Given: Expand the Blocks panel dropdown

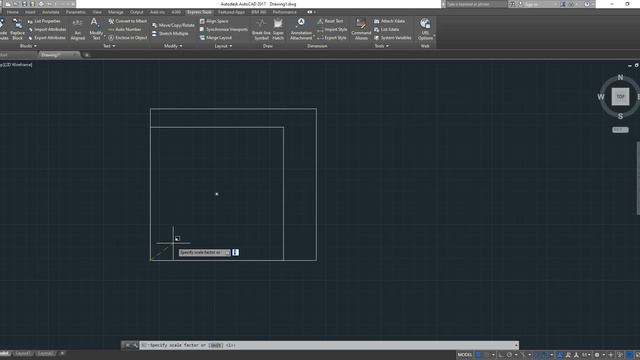Looking at the screenshot, I should coord(28,46).
